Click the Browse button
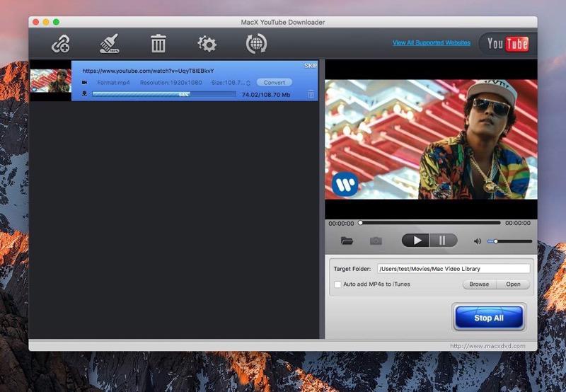This screenshot has height=392, width=566. click(480, 284)
